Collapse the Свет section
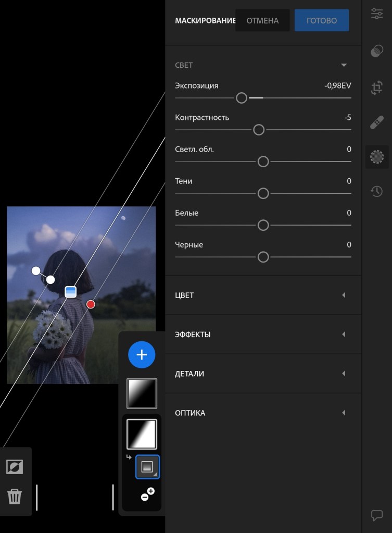Image resolution: width=392 pixels, height=533 pixels. [x=344, y=65]
